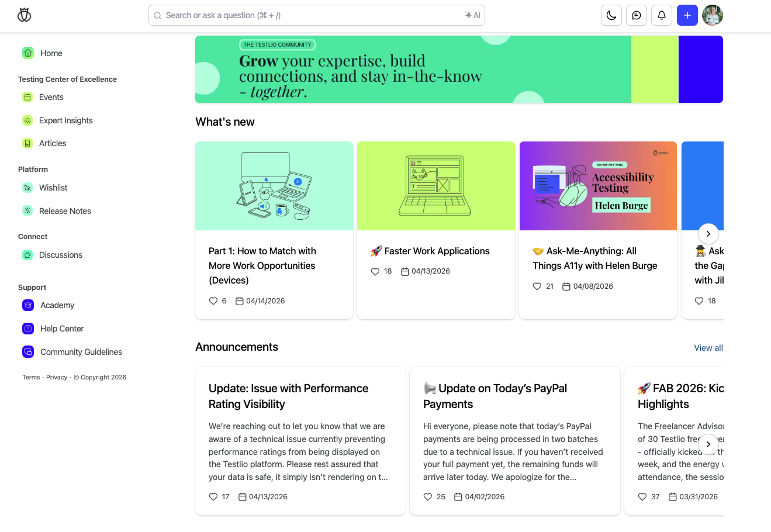Open the user profile avatar
This screenshot has height=532, width=771.
(713, 15)
